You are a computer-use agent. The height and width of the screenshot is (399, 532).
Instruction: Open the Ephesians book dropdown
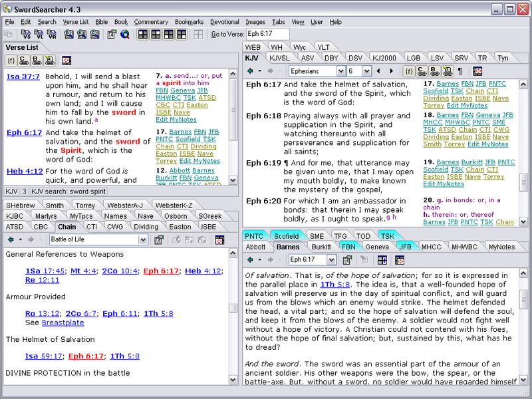tap(341, 71)
